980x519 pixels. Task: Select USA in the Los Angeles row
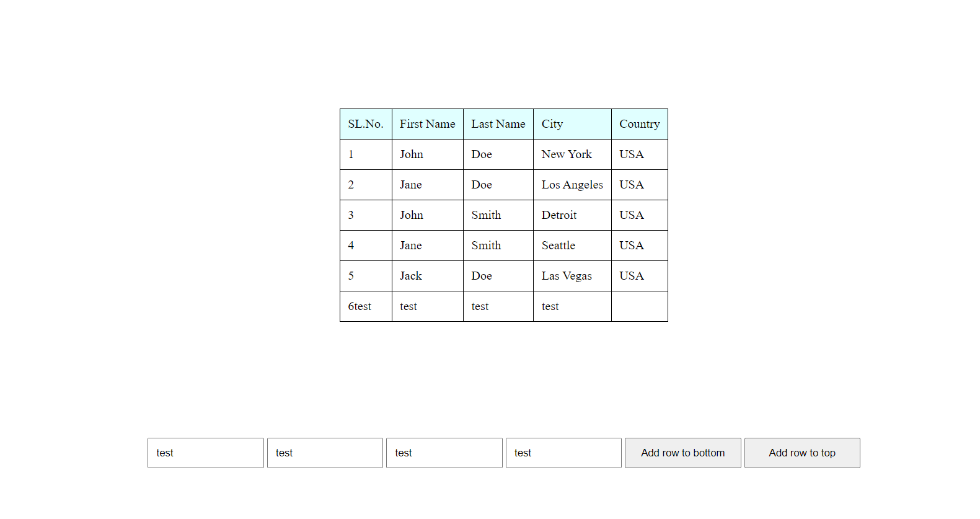tap(640, 185)
